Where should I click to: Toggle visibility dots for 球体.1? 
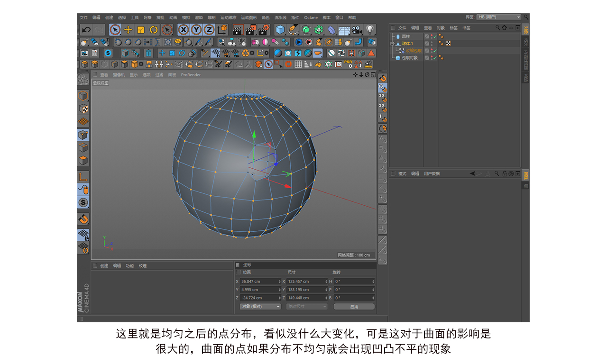(432, 44)
